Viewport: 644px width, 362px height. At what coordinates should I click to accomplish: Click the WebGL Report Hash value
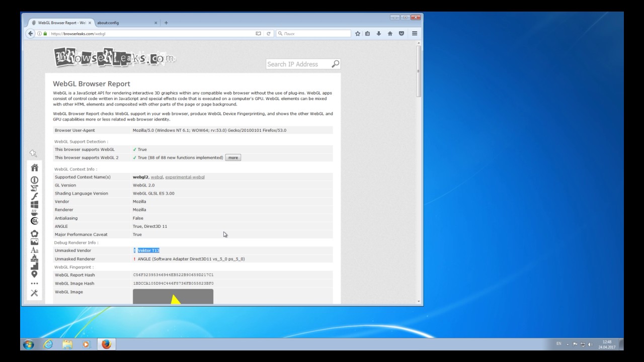[173, 275]
